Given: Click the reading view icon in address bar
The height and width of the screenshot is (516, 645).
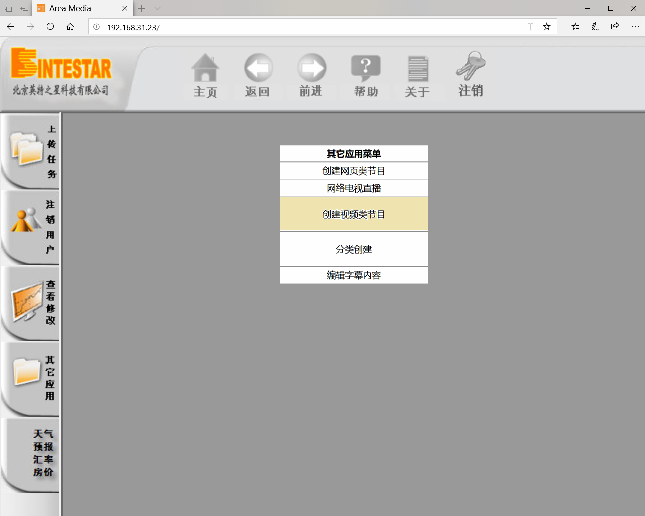Looking at the screenshot, I should [530, 27].
